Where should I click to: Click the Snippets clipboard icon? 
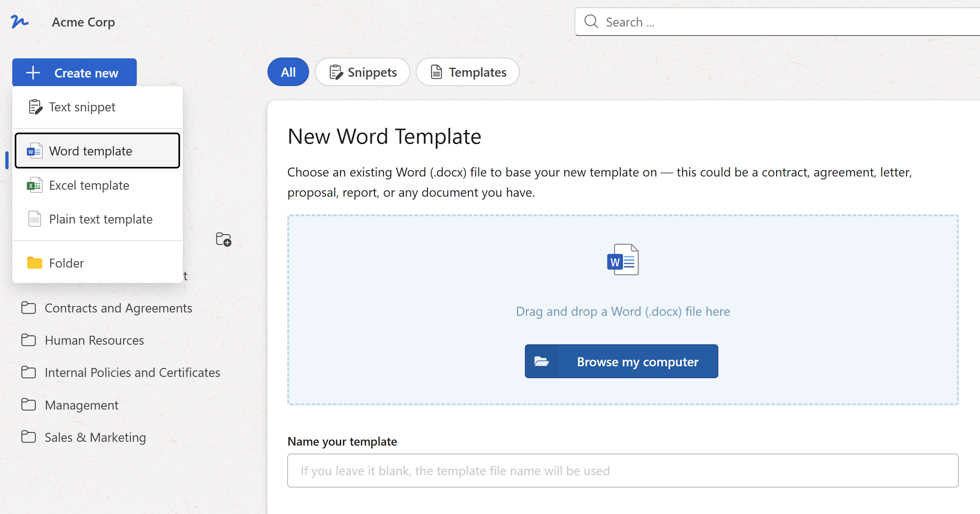336,73
